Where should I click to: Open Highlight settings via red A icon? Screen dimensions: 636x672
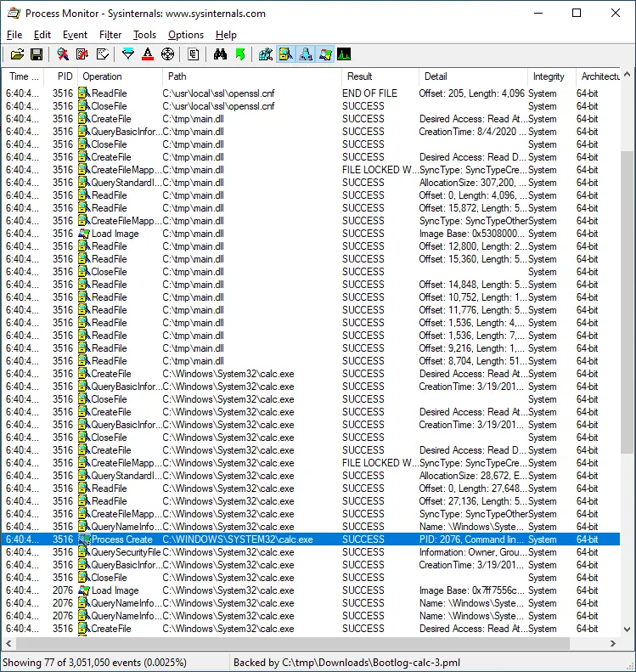tap(148, 54)
